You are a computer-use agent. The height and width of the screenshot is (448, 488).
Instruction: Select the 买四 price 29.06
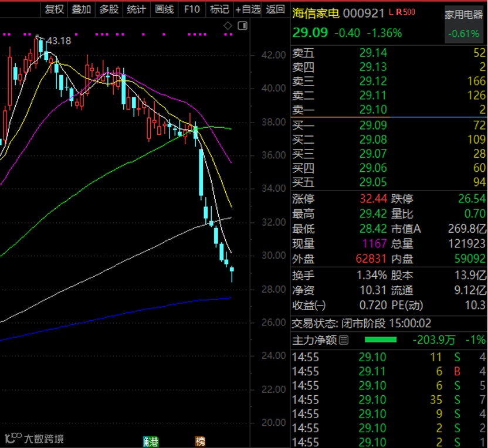[373, 168]
